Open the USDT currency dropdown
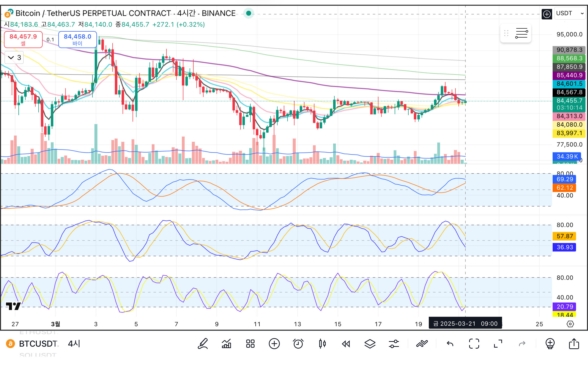This screenshot has width=588, height=369. click(570, 13)
